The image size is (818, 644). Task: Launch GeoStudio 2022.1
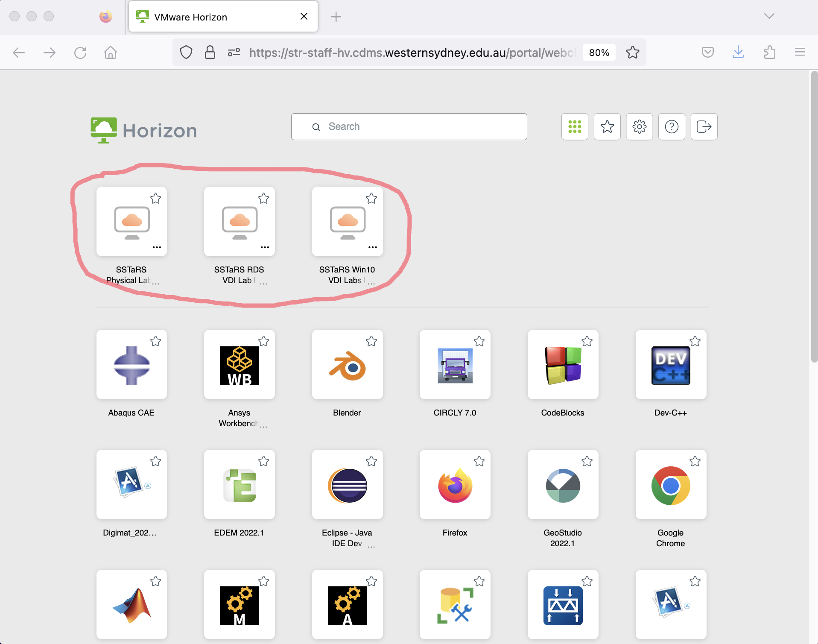pyautogui.click(x=563, y=485)
